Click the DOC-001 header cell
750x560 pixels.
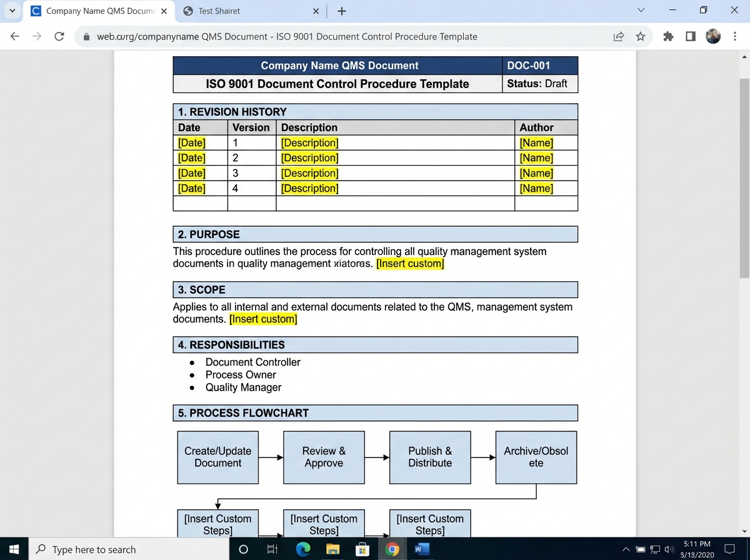(x=539, y=66)
